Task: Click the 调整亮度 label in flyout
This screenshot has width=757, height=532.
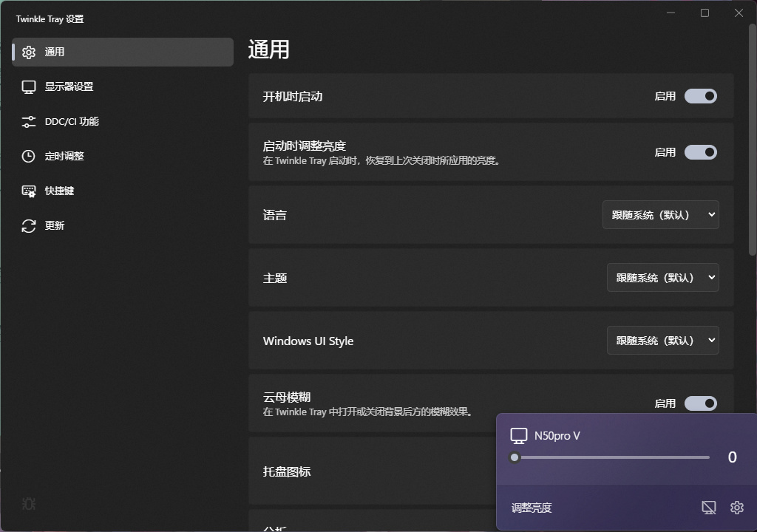Action: [531, 508]
